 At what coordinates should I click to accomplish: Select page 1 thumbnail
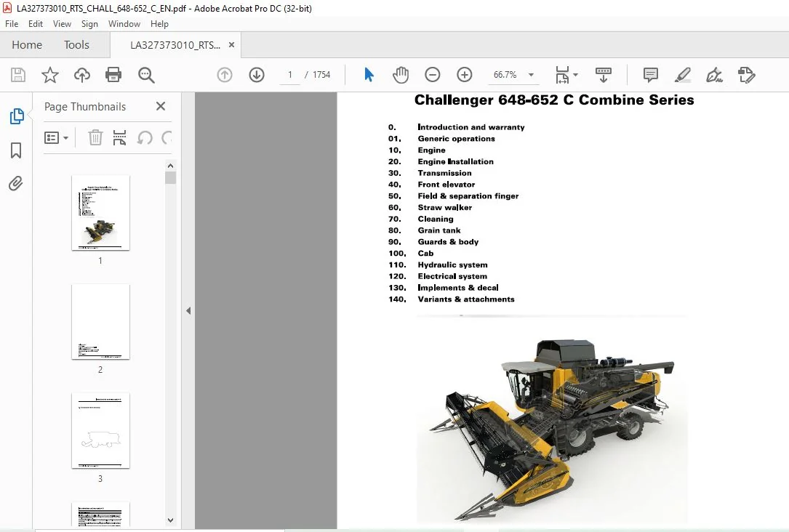point(100,213)
